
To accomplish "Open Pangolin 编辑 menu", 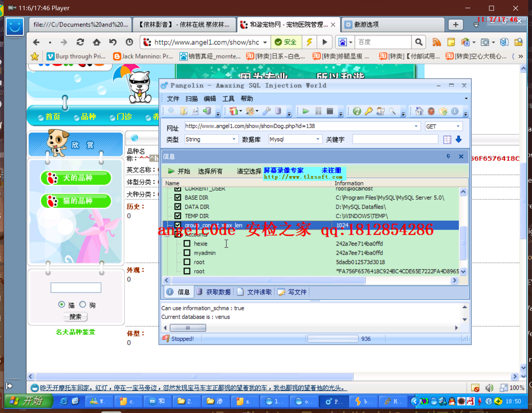I will (x=210, y=99).
